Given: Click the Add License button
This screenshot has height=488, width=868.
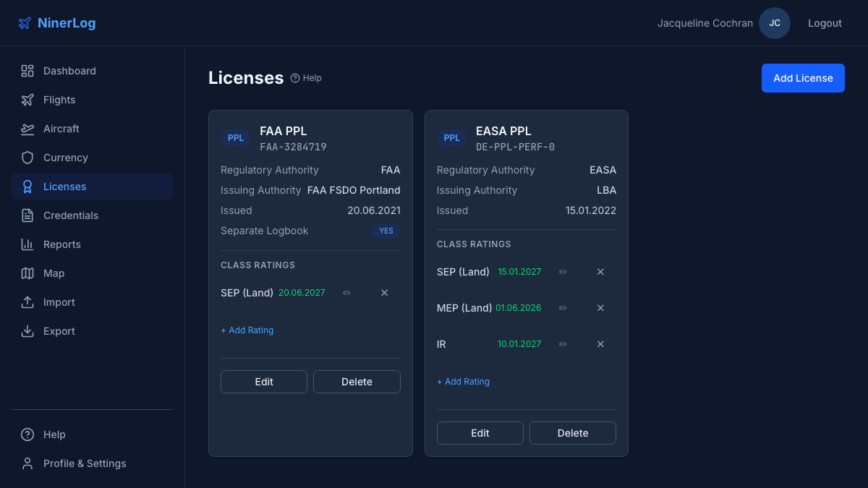Looking at the screenshot, I should [803, 78].
